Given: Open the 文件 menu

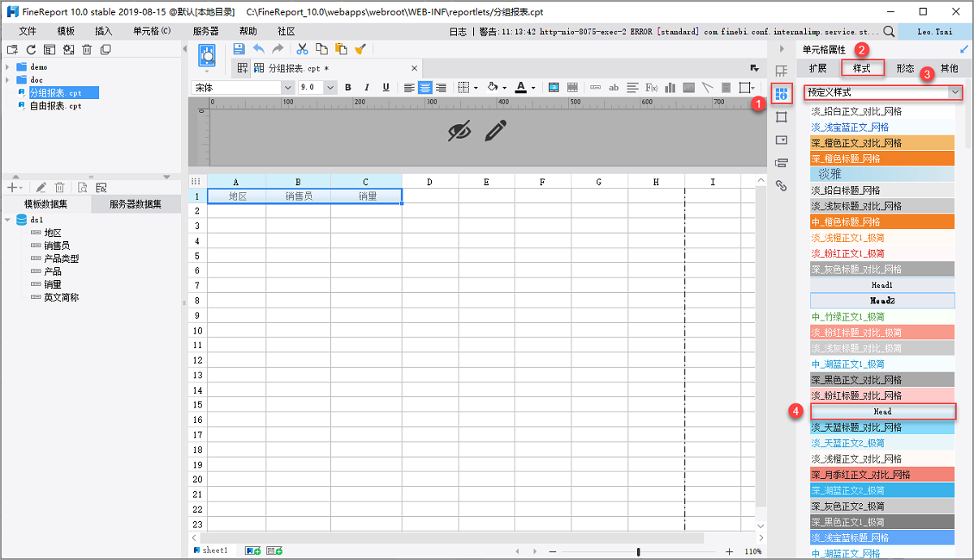Looking at the screenshot, I should [x=28, y=31].
